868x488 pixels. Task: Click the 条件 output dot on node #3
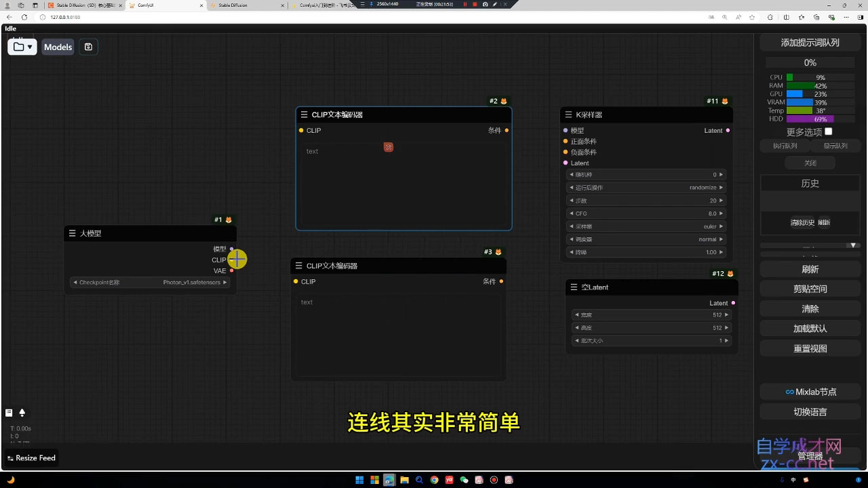coord(501,281)
